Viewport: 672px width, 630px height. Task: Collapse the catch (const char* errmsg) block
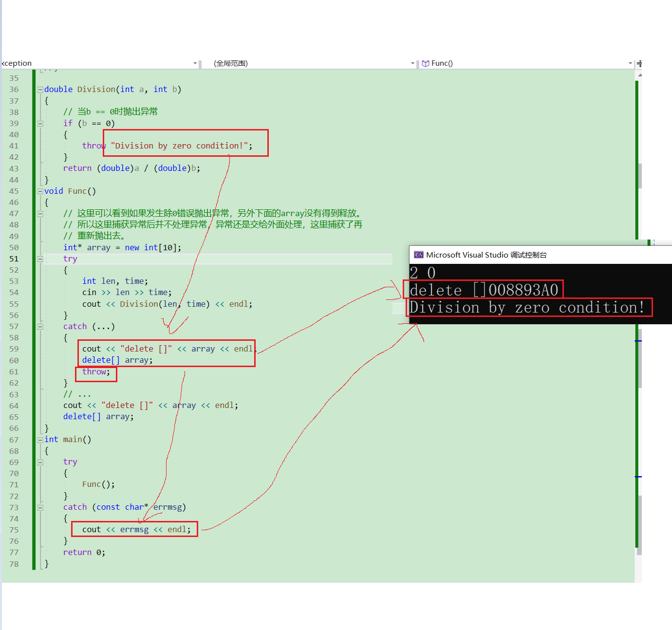pos(40,507)
